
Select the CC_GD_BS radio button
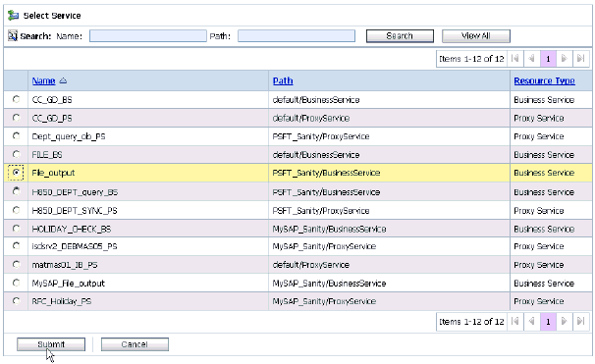(x=16, y=99)
